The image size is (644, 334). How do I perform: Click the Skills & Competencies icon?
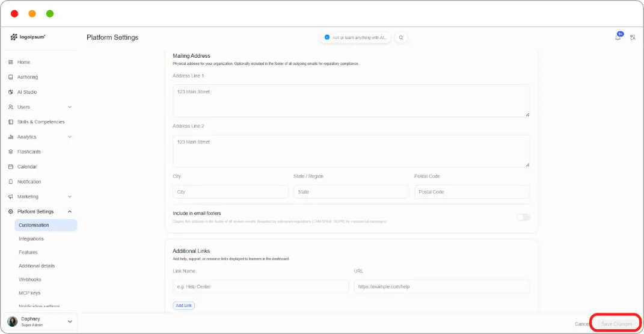pos(11,122)
